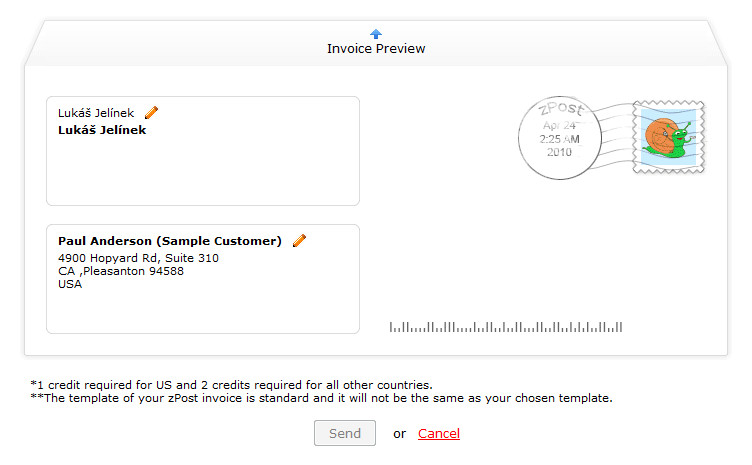Click the postal barcode strip
Screen dimensions: 752x465
tap(506, 327)
